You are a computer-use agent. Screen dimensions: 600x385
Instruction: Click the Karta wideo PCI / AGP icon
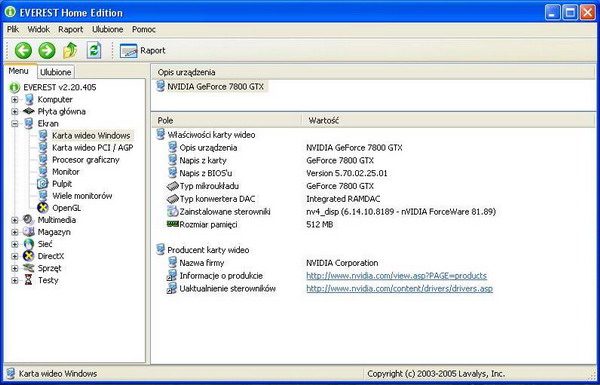pos(43,147)
